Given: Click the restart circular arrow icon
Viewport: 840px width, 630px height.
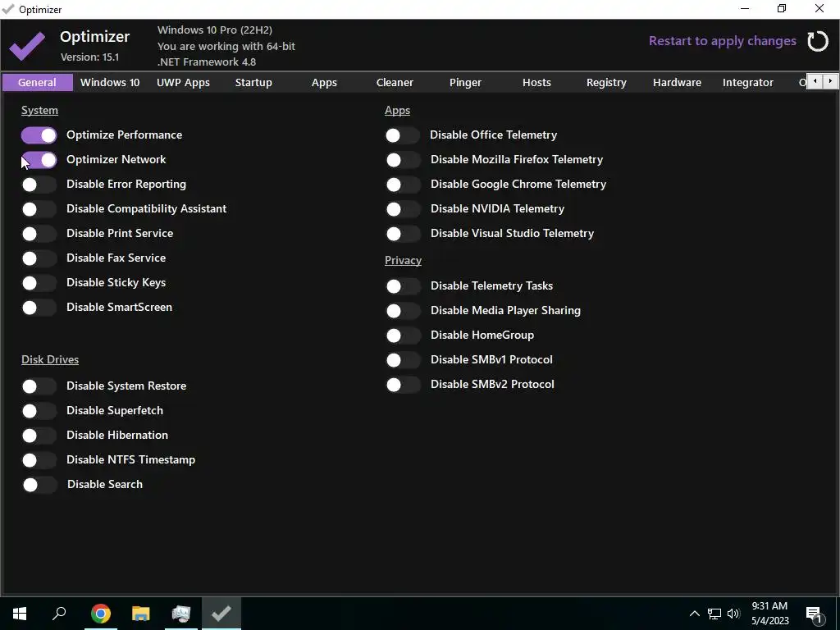Looking at the screenshot, I should click(818, 41).
